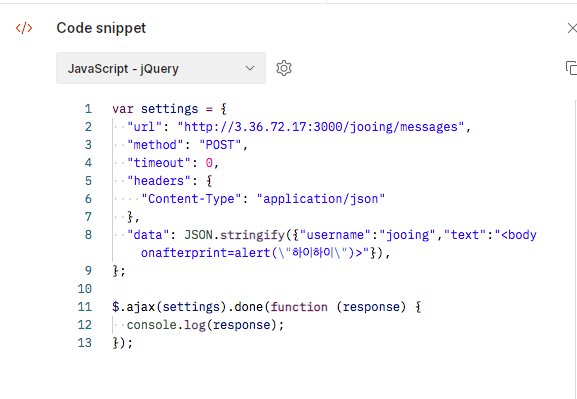Click the "jooing" username value in data
Viewport: 577px width, 399px height.
[x=408, y=235]
